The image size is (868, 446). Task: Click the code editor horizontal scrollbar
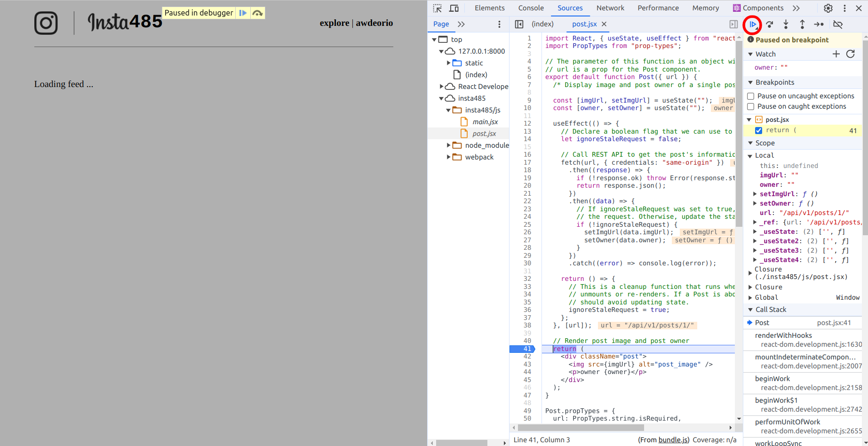coord(581,428)
